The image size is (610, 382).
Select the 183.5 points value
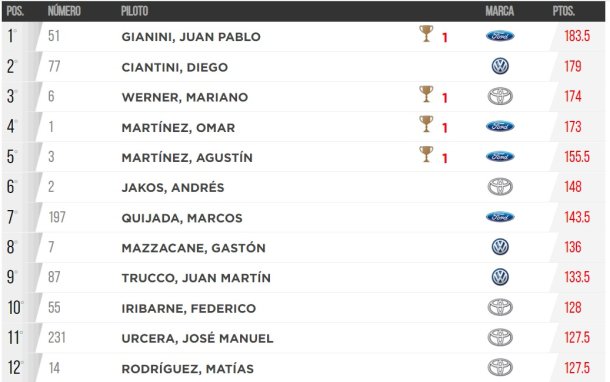coord(577,36)
